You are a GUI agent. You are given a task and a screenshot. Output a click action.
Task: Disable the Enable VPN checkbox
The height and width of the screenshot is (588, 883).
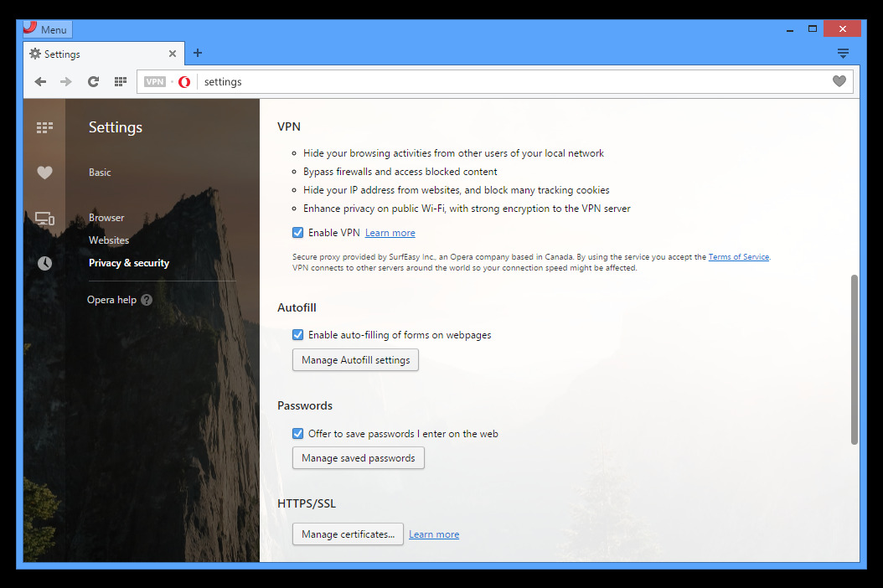pos(297,232)
